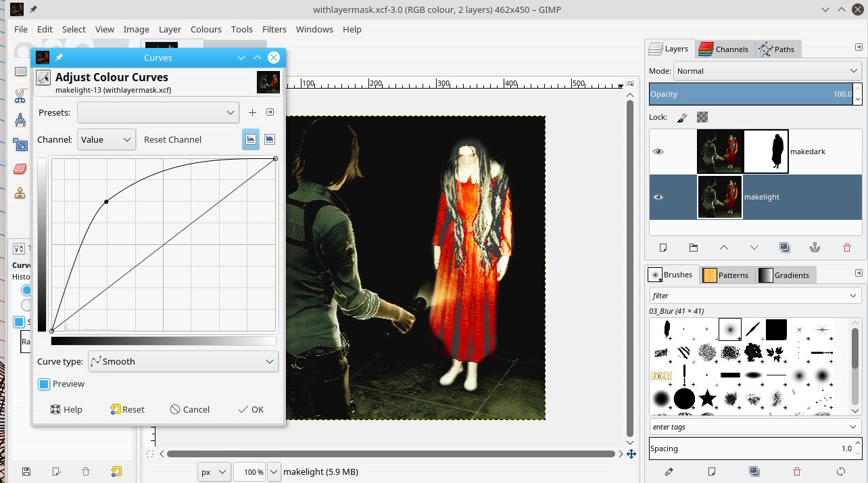Refresh the brushes list

(x=841, y=471)
